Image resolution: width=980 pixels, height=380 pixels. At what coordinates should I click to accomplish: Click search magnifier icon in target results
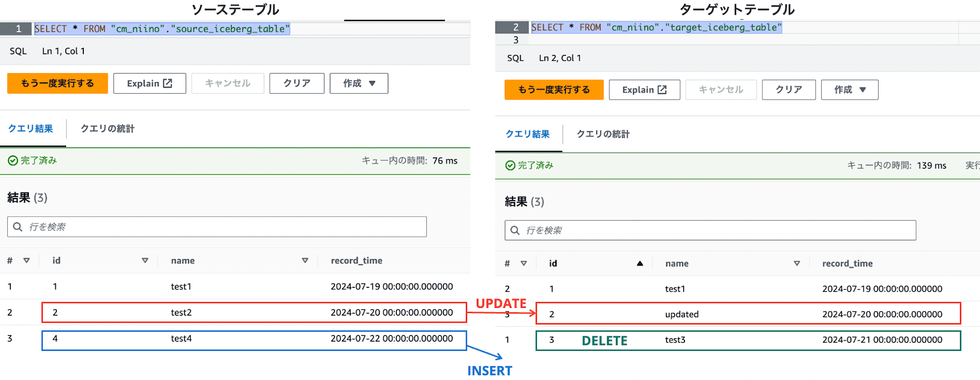[x=515, y=230]
